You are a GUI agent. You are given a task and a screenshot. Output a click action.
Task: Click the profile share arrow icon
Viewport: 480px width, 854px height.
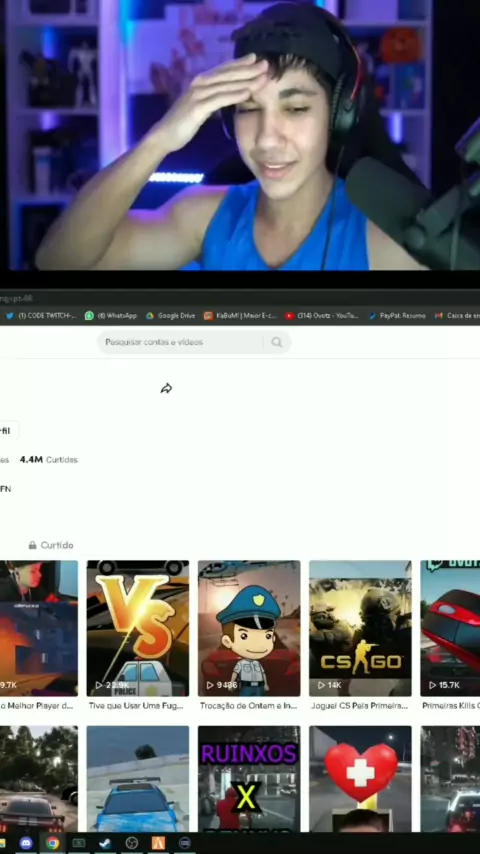(x=166, y=388)
